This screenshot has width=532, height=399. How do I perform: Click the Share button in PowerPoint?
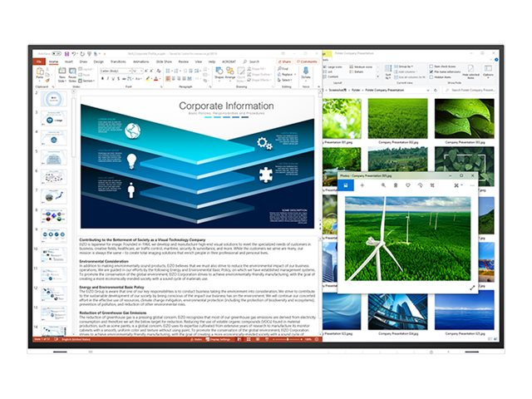tap(285, 62)
